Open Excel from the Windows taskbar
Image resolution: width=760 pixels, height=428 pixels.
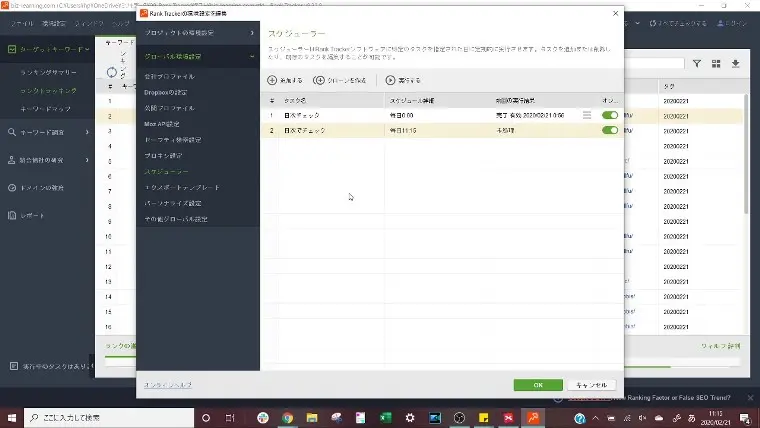point(385,418)
